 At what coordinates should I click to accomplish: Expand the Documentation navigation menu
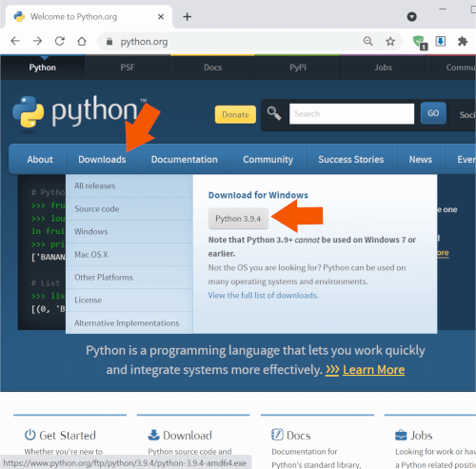(185, 159)
